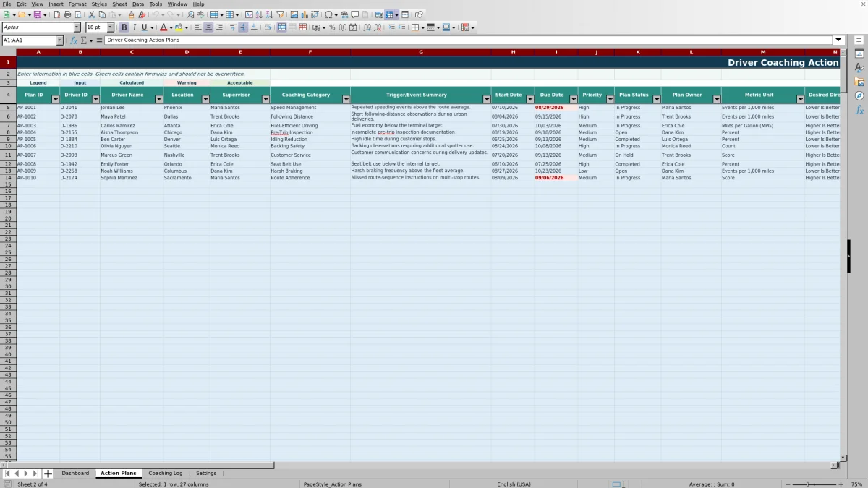Click the Add new sheet plus icon
This screenshot has height=488, width=868.
[x=48, y=474]
